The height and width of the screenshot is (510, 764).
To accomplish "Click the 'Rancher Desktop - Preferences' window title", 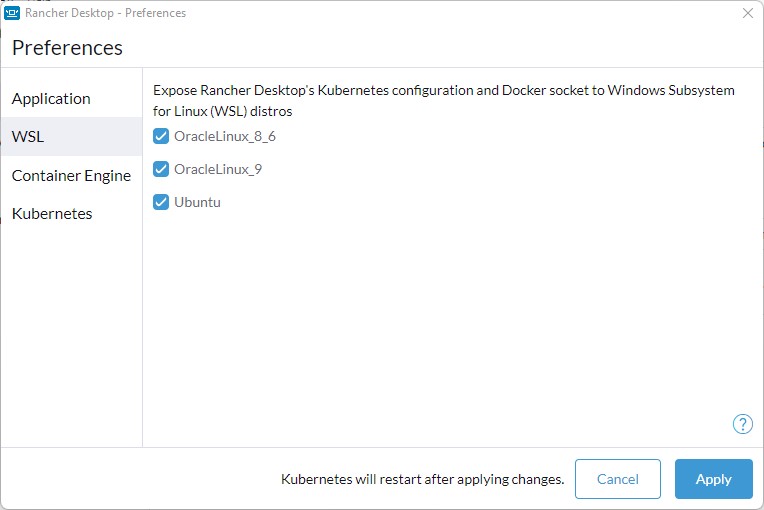I will pos(105,13).
